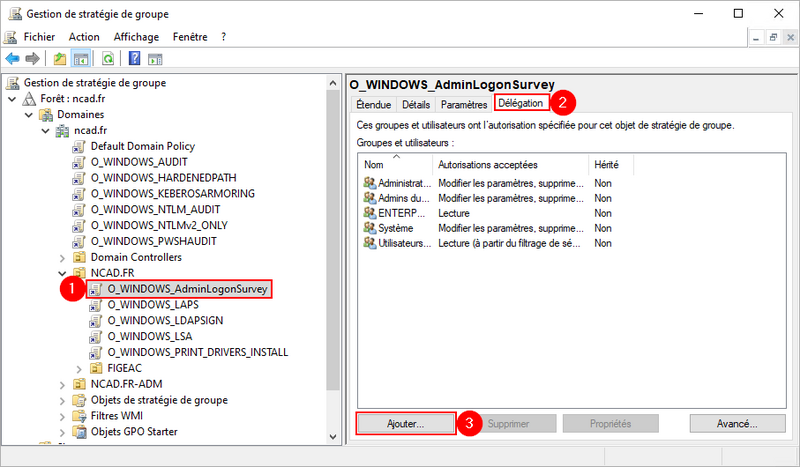Select O_WINDOWS_LAPS policy in tree

147,304
